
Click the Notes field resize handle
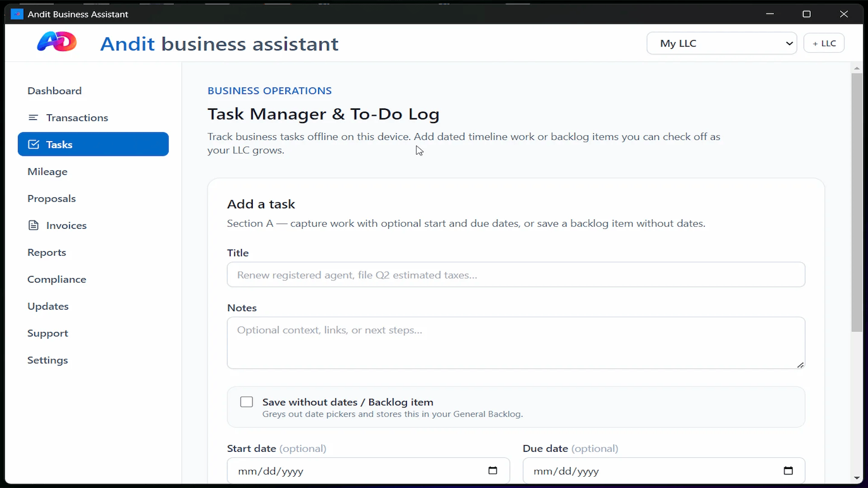point(800,365)
